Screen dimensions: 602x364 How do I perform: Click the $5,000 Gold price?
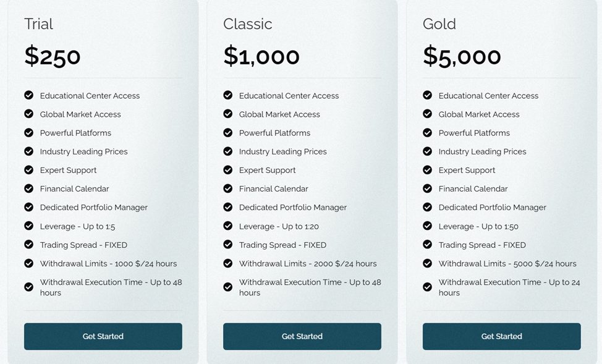coord(462,56)
